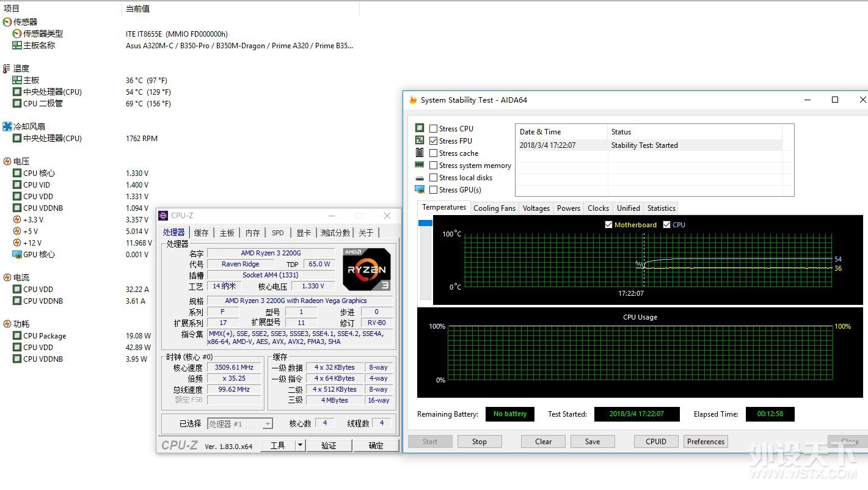This screenshot has width=868, height=490.
Task: Click the chip icon beside CPU Package
Action: [16, 335]
